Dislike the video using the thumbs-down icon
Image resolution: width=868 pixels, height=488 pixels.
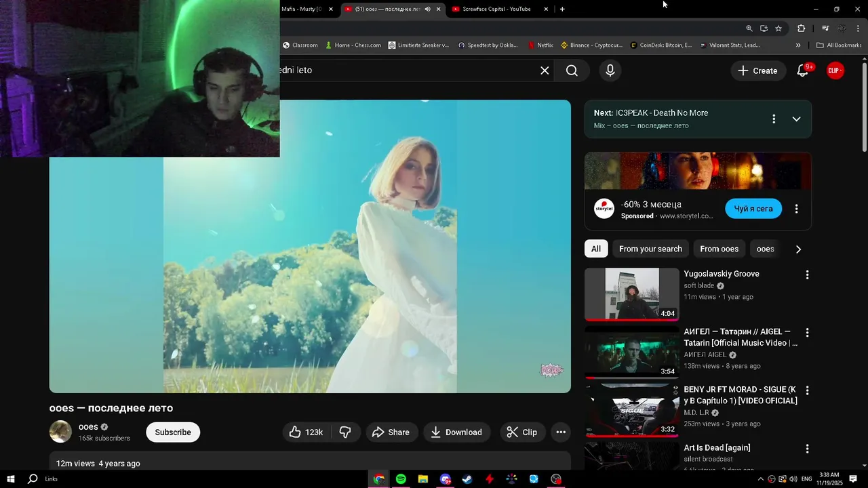(345, 432)
